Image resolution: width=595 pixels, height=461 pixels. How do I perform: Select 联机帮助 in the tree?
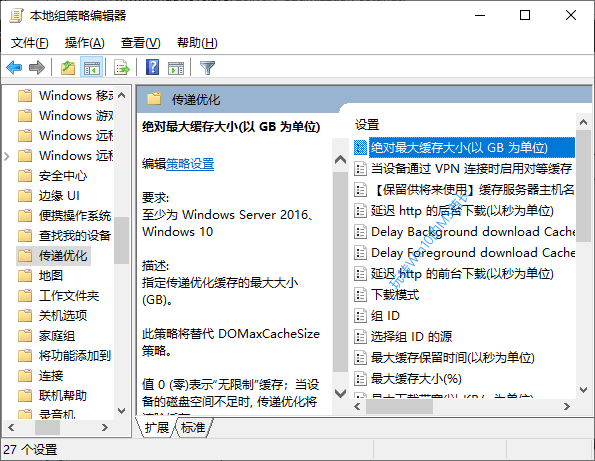63,396
